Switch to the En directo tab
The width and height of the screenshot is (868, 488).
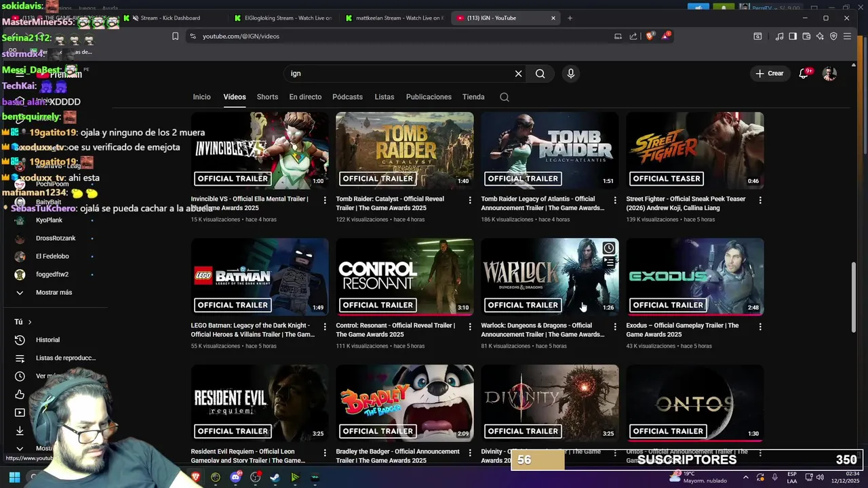coord(305,97)
